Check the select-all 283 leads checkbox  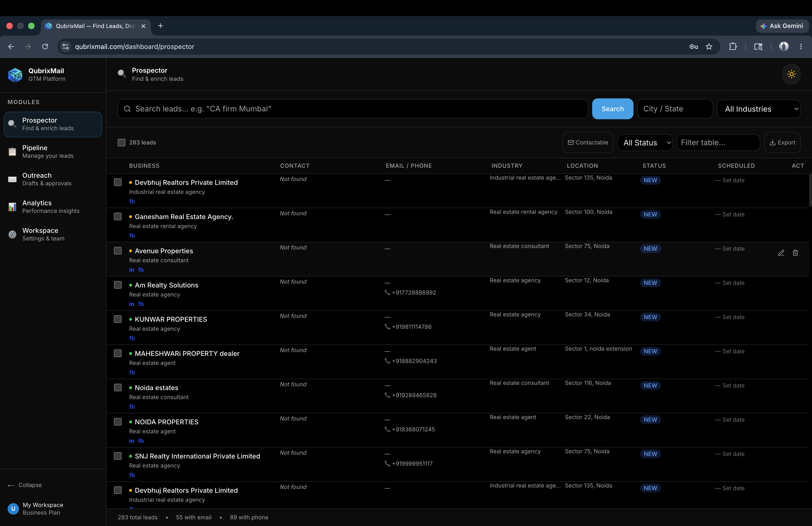tap(122, 142)
